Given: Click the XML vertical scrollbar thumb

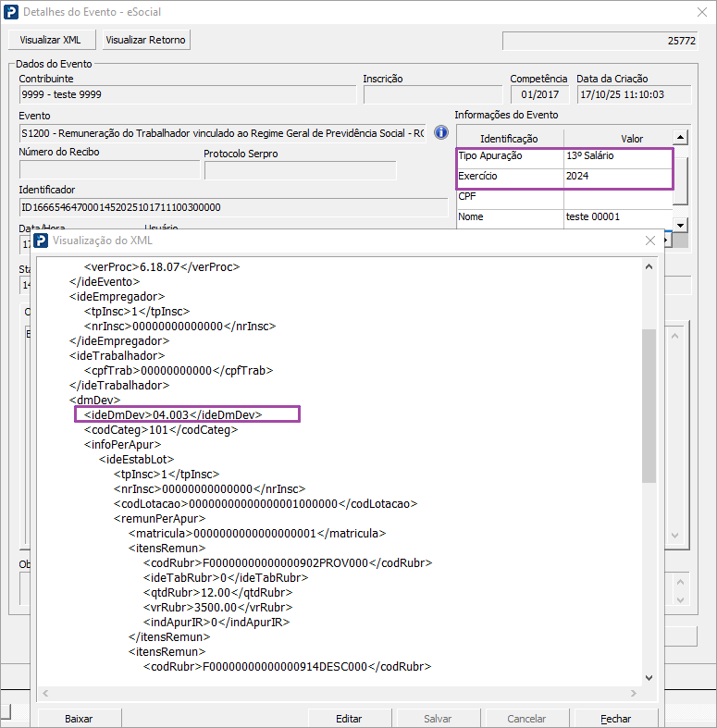Looking at the screenshot, I should pos(649,406).
